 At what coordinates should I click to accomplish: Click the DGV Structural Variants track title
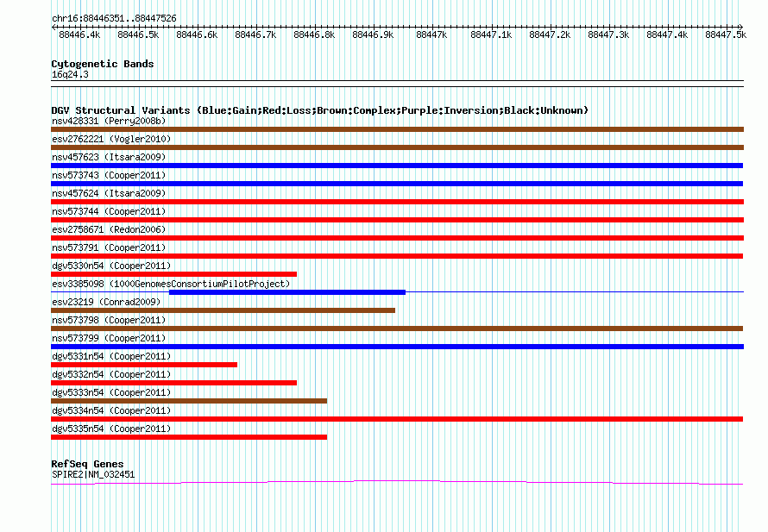(x=320, y=110)
